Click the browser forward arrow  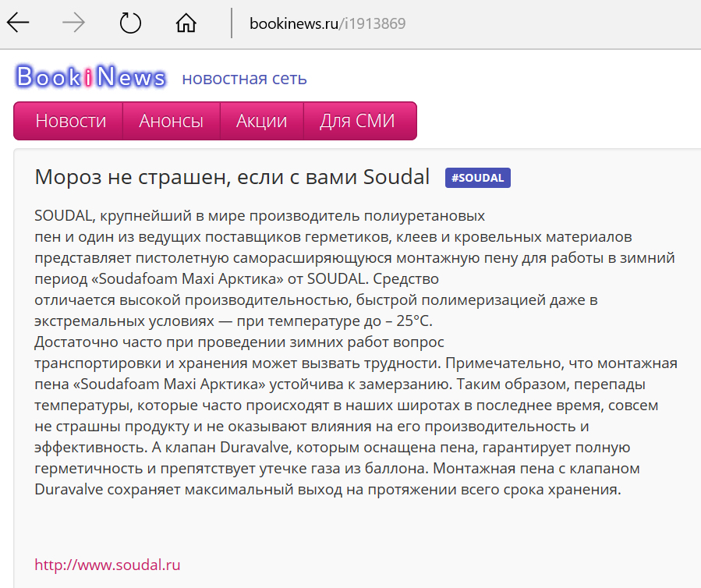pyautogui.click(x=73, y=23)
